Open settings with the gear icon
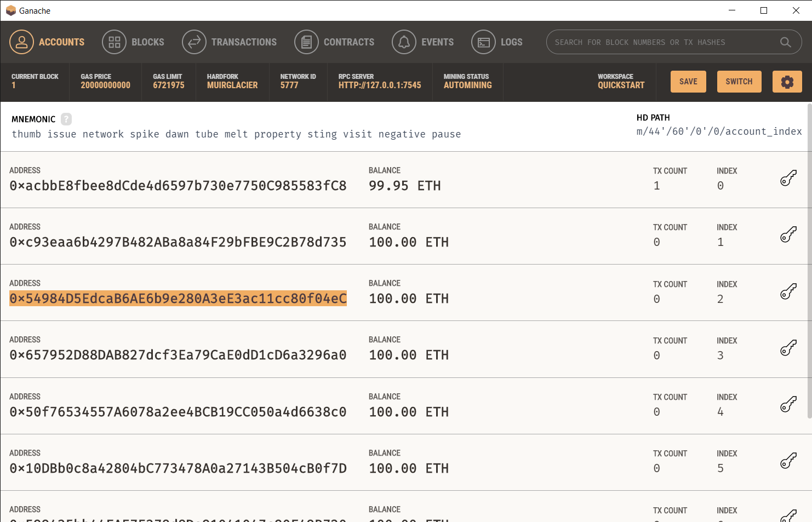The height and width of the screenshot is (522, 812). [787, 82]
